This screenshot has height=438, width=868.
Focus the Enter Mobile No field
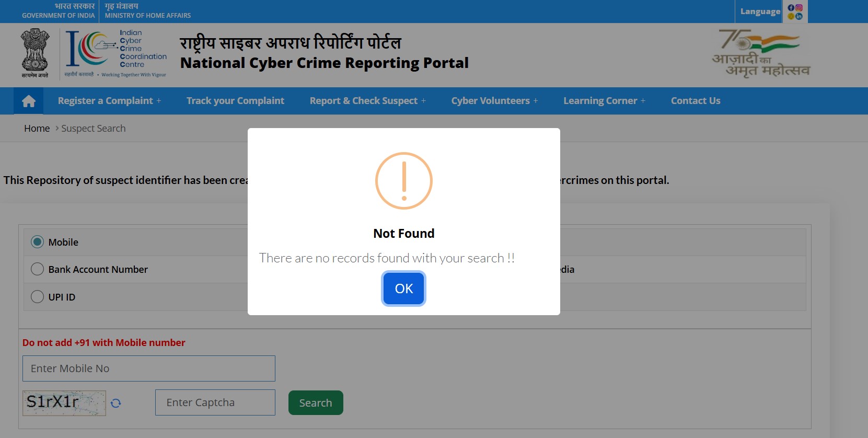(x=149, y=368)
